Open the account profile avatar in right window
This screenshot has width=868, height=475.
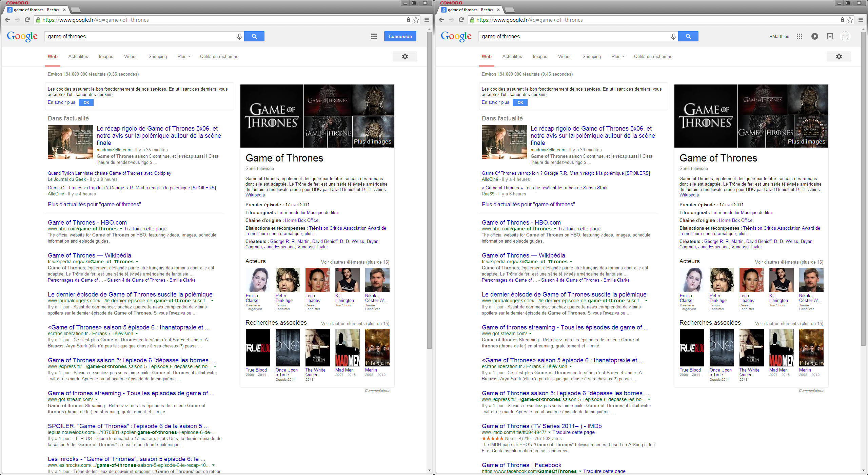[x=845, y=36]
